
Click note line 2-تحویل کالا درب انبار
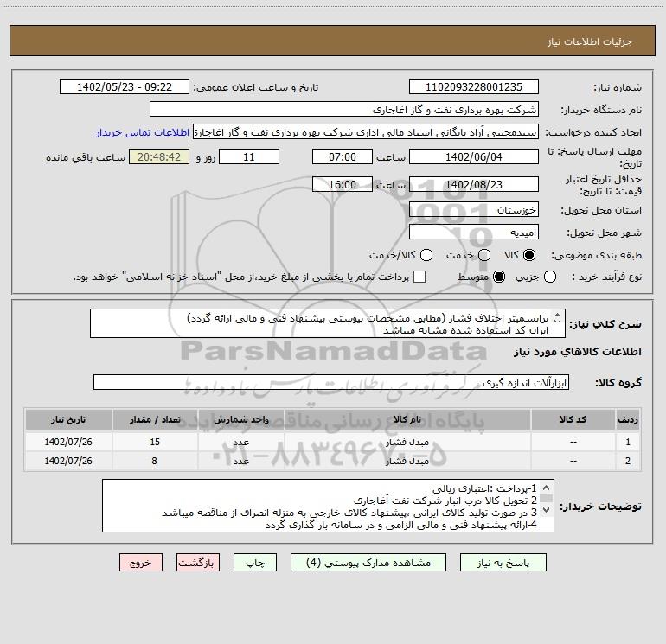pyautogui.click(x=445, y=501)
